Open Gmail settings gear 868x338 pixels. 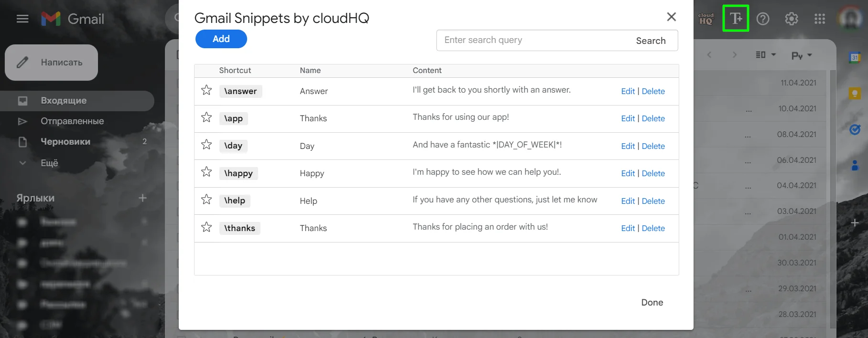(791, 19)
